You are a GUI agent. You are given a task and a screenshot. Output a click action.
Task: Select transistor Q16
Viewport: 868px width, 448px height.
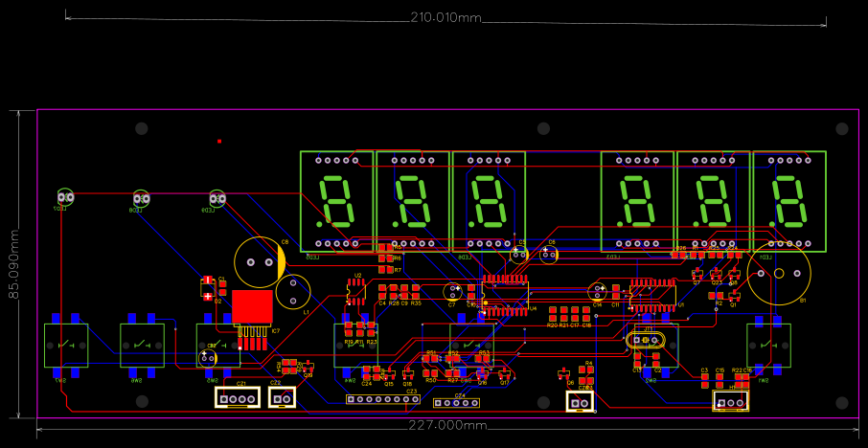point(483,372)
